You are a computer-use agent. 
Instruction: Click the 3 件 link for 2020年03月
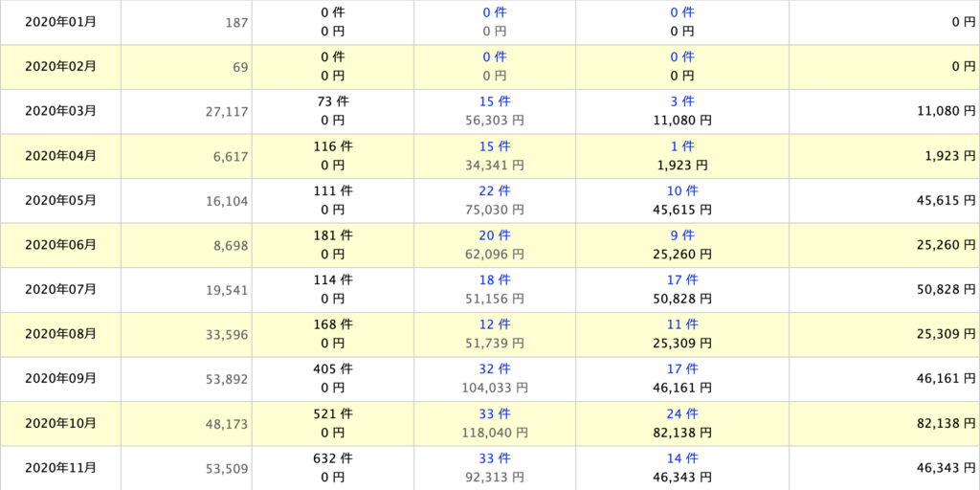pyautogui.click(x=682, y=101)
